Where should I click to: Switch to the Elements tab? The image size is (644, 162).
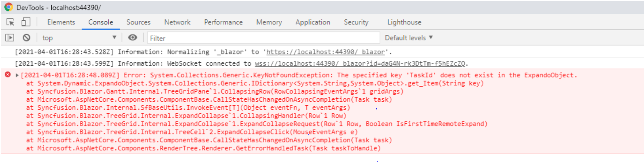pyautogui.click(x=61, y=22)
